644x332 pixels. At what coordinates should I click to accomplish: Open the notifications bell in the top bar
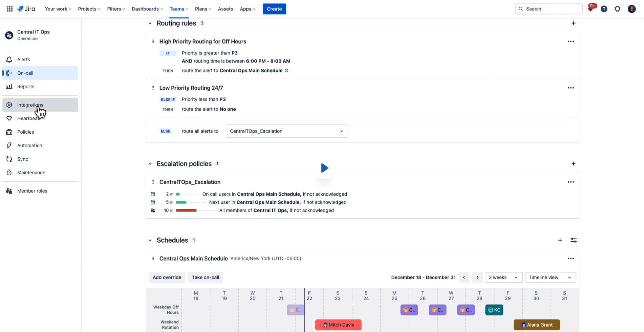[590, 9]
